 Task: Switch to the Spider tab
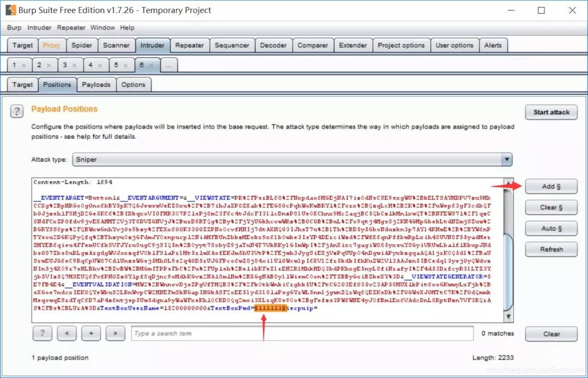(82, 45)
